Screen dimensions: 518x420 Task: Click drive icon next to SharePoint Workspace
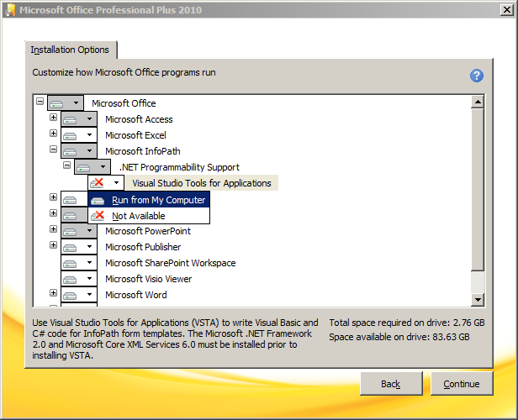[70, 264]
